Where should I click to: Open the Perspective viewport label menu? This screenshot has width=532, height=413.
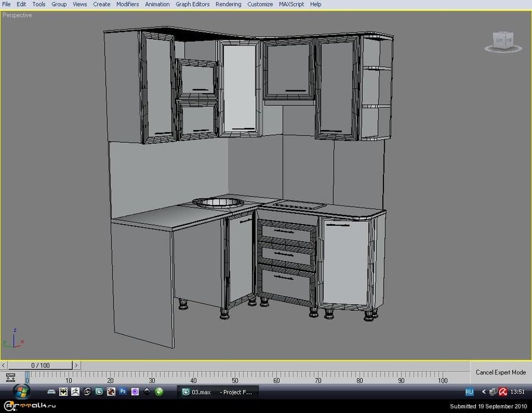click(x=18, y=15)
